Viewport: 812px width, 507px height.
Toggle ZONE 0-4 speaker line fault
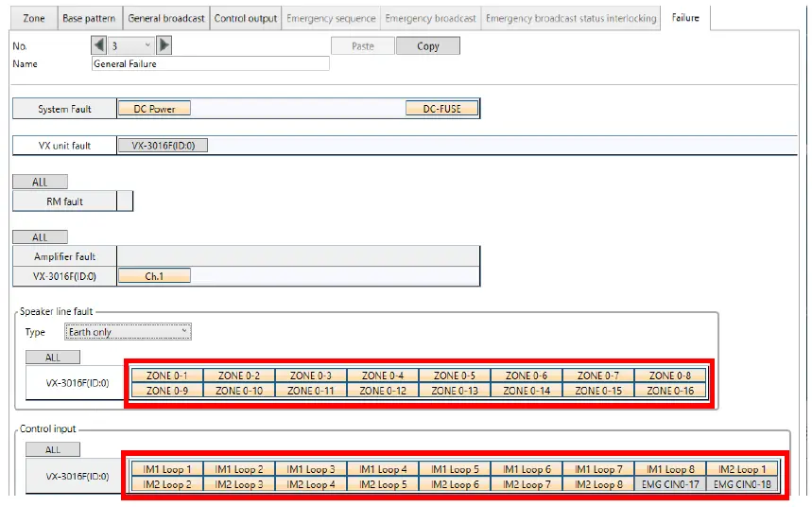[383, 376]
